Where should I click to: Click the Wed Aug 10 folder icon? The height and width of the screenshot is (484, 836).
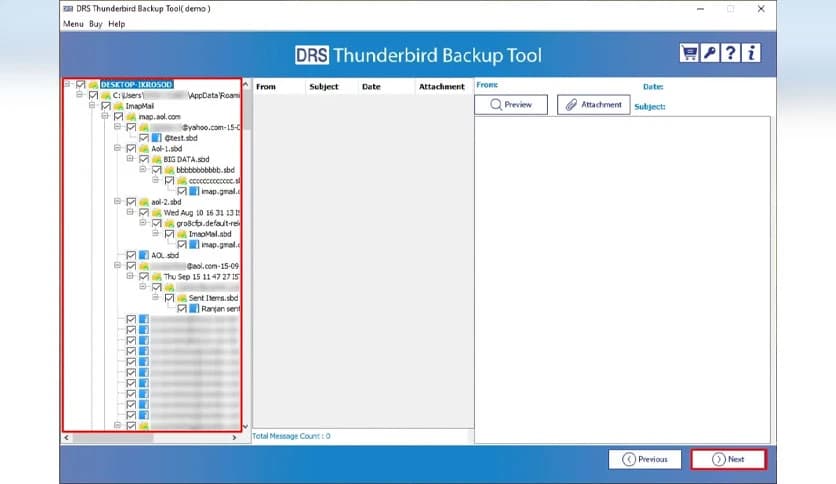[156, 213]
